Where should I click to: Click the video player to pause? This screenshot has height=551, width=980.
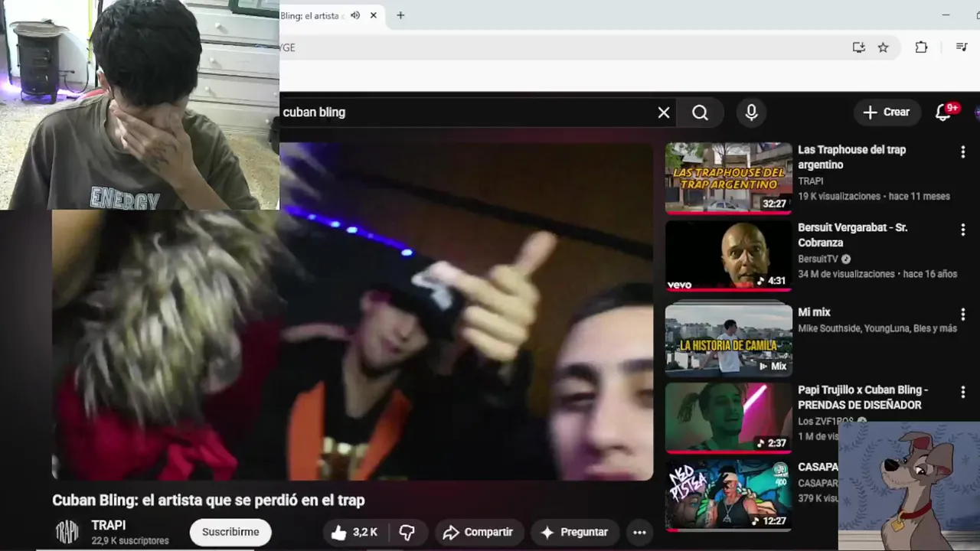click(352, 311)
